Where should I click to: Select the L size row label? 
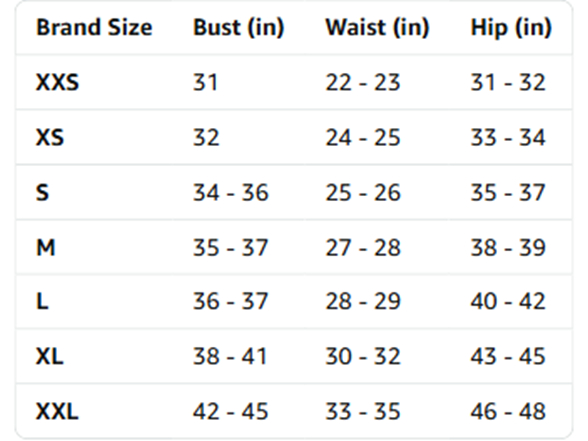point(42,301)
